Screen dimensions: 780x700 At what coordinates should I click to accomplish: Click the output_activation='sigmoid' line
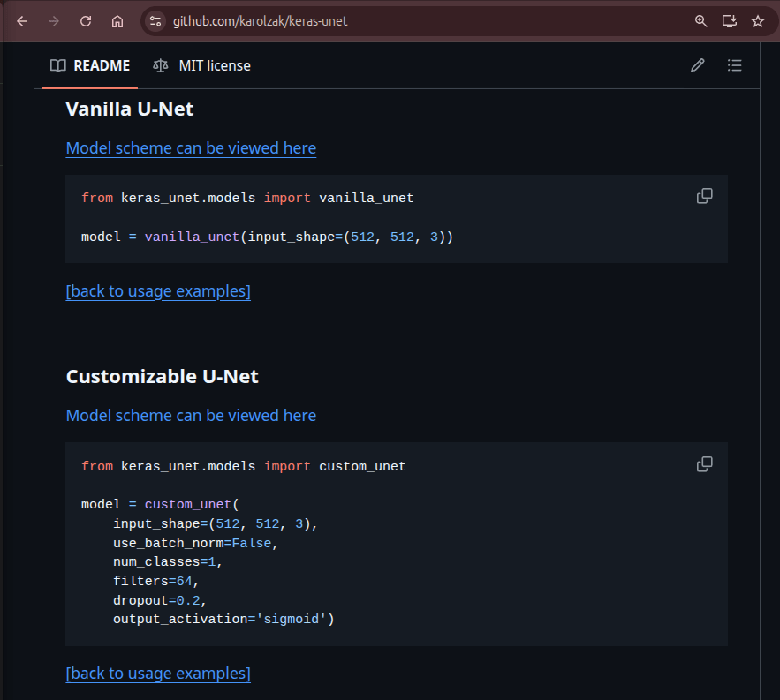(x=223, y=620)
